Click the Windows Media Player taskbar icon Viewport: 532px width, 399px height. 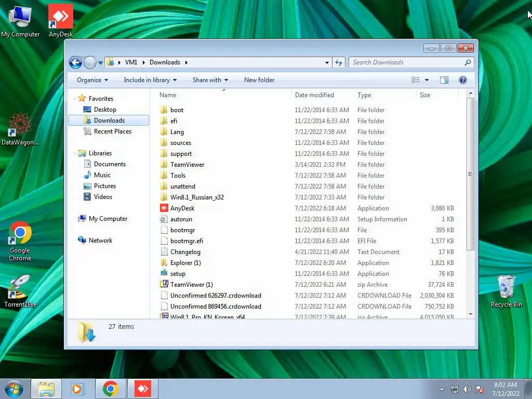78,389
